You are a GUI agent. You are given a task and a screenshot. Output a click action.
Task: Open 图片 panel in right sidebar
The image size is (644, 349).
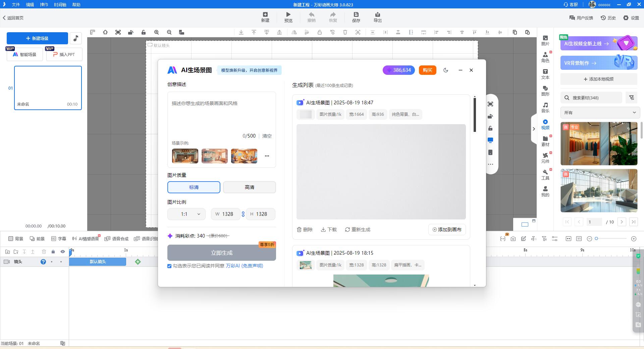[545, 41]
